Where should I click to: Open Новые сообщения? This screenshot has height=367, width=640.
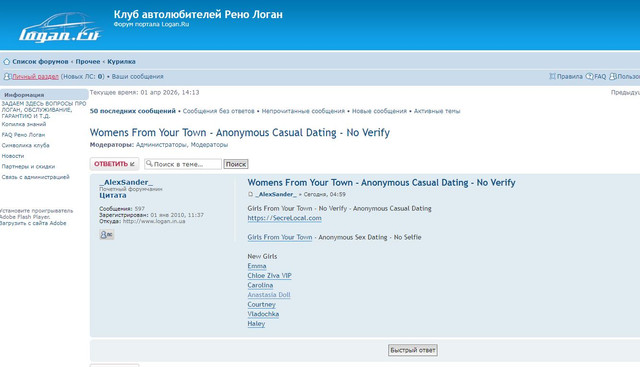[x=379, y=111]
